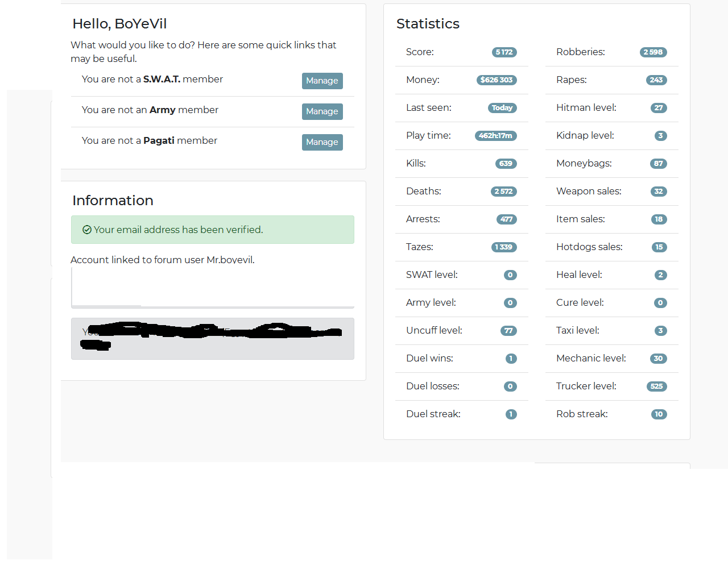Click the Tazes badge 1 339

(x=504, y=247)
